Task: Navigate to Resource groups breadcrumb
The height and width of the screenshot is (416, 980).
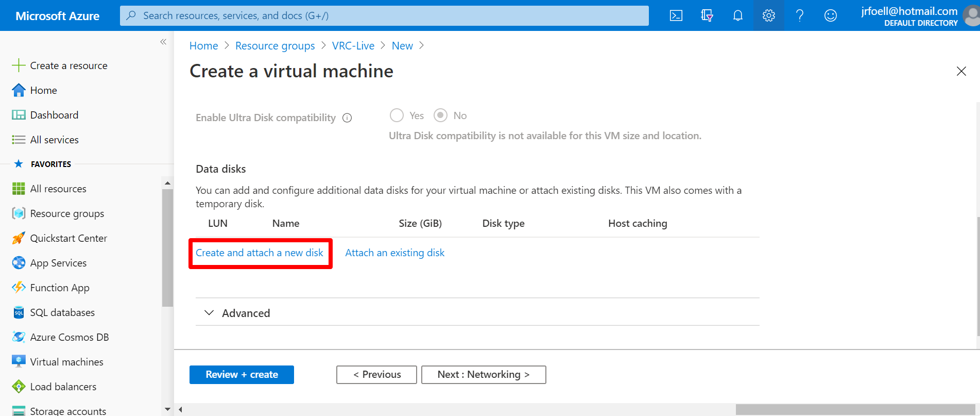Action: coord(275,46)
